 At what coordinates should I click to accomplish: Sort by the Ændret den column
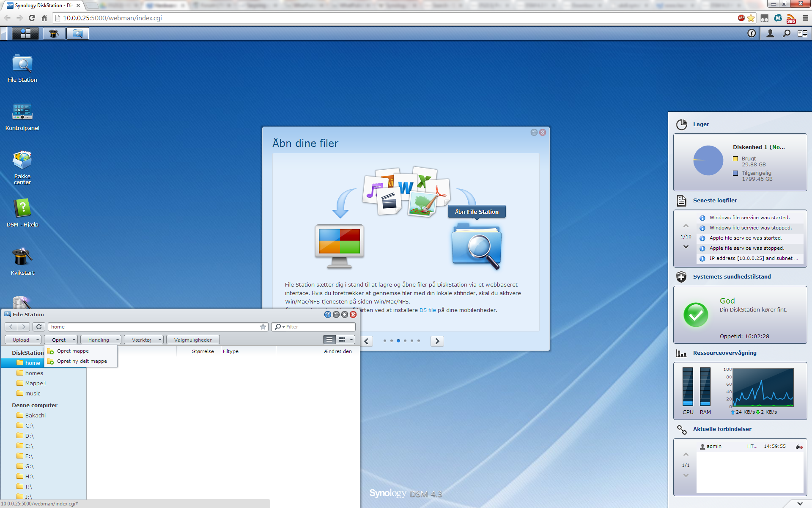(337, 351)
